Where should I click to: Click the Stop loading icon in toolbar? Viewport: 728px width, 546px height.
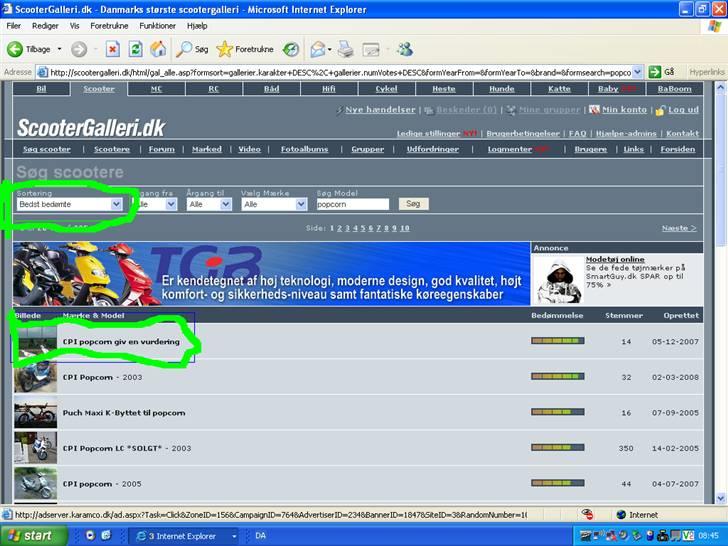coord(112,49)
